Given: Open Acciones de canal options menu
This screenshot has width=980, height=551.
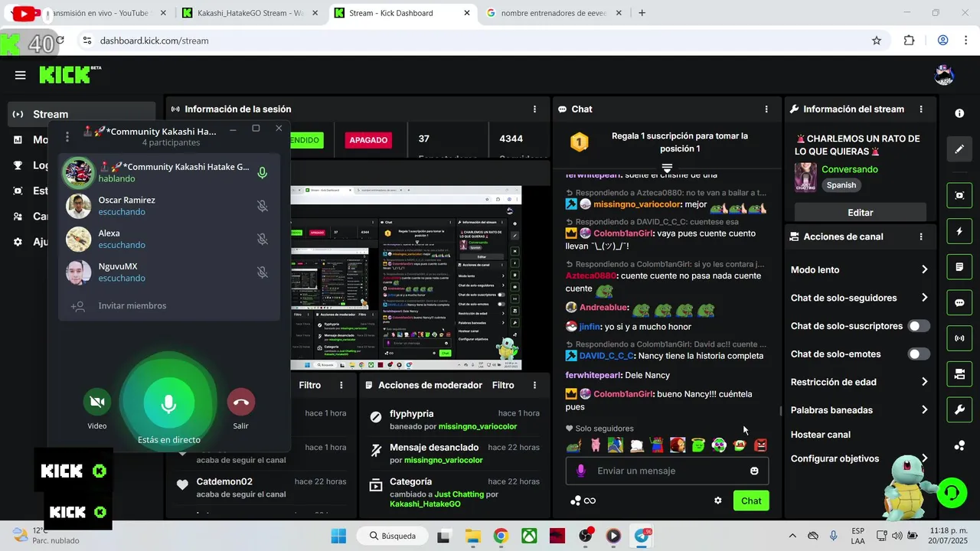Looking at the screenshot, I should 921,237.
